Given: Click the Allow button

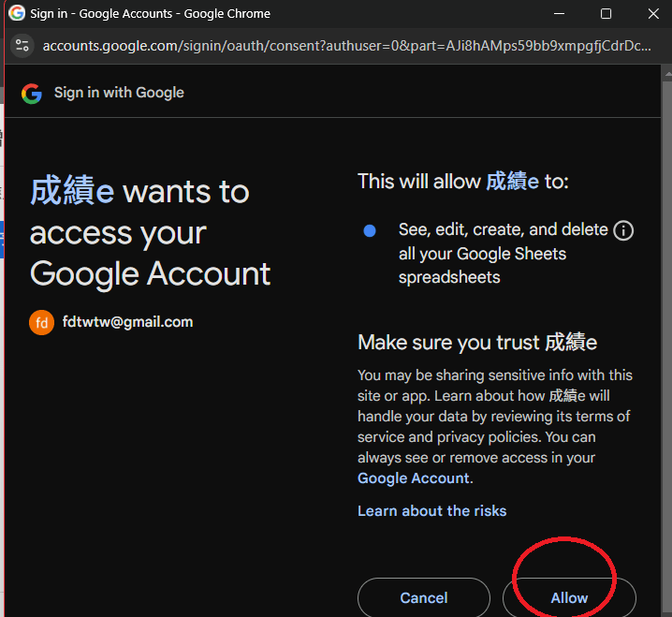Looking at the screenshot, I should click(569, 597).
